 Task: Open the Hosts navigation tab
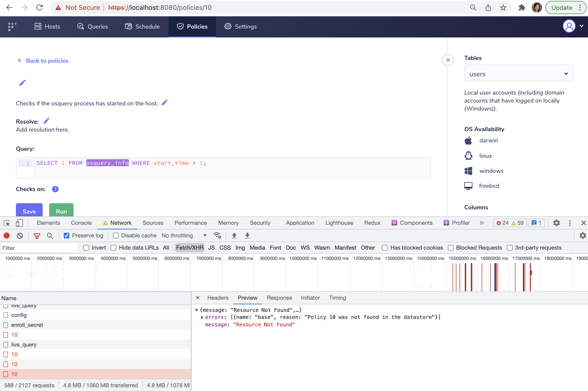(47, 26)
